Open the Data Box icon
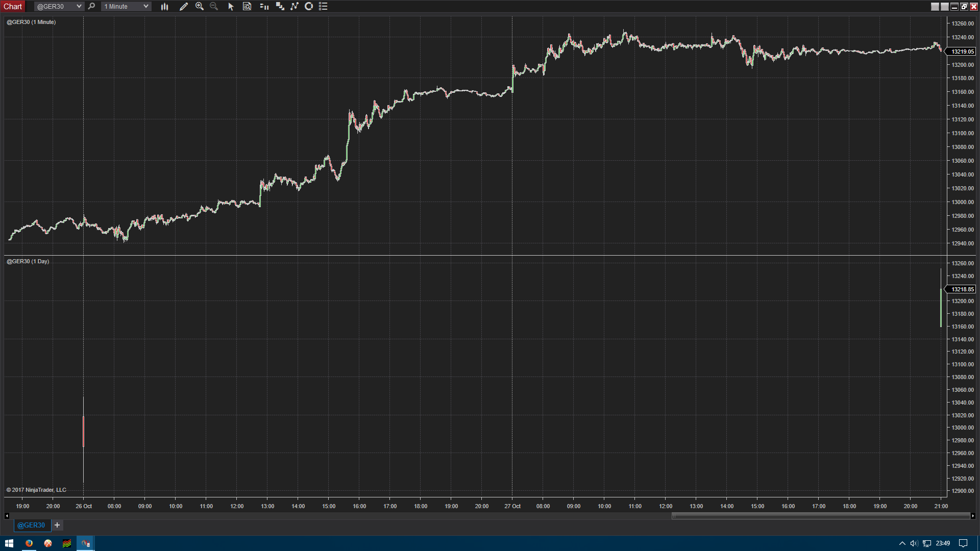 (x=247, y=7)
